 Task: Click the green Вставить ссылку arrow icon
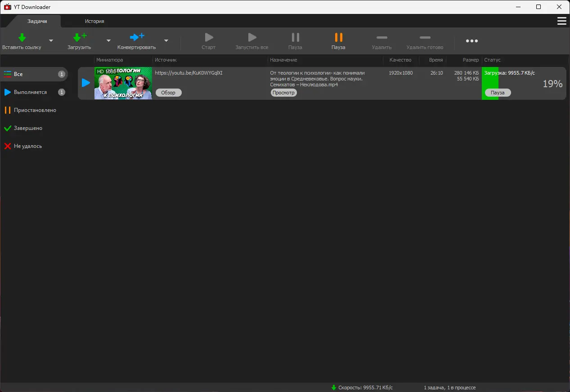pos(22,38)
